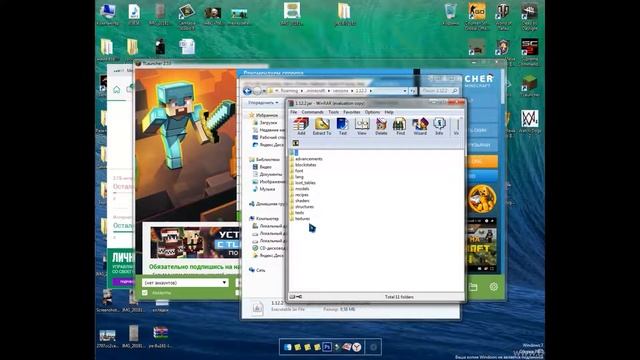The width and height of the screenshot is (640, 360).
Task: Open the Commands menu in WinRAR
Action: (x=312, y=112)
